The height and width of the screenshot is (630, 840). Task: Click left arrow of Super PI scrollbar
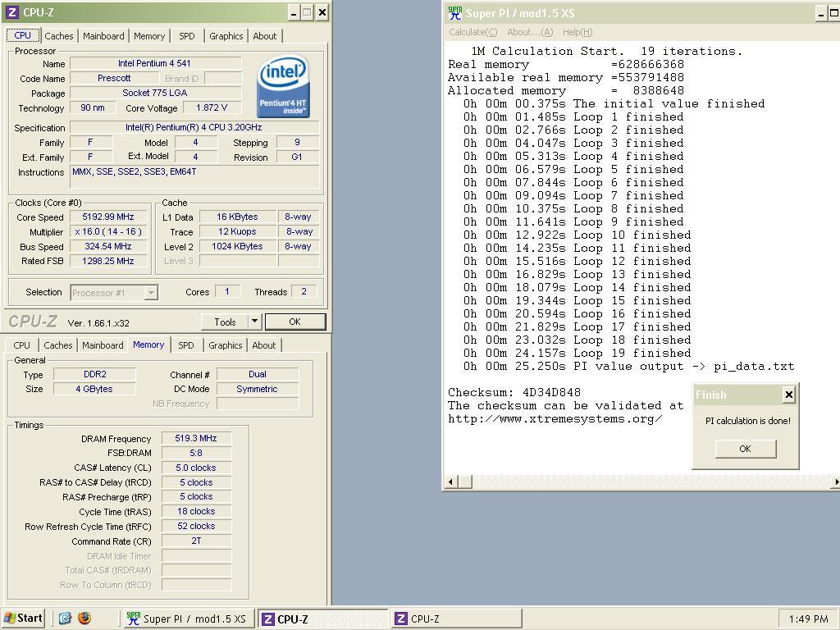pos(450,482)
